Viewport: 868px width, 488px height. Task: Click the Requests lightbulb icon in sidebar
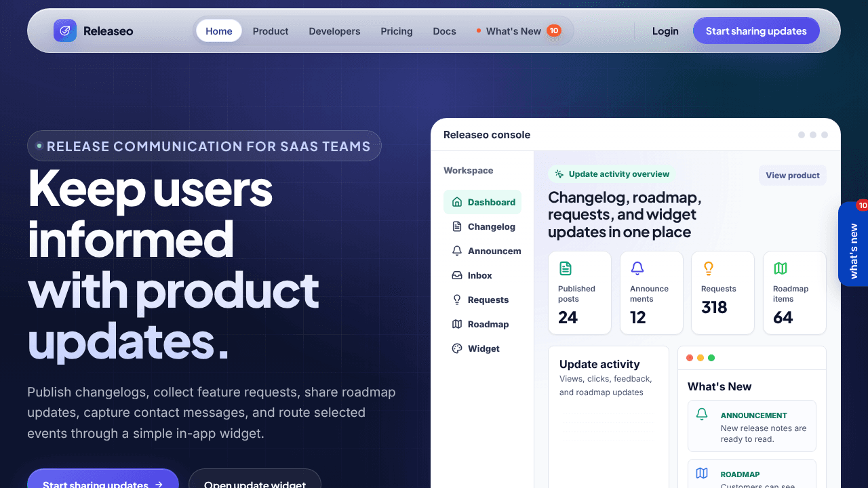pos(457,300)
